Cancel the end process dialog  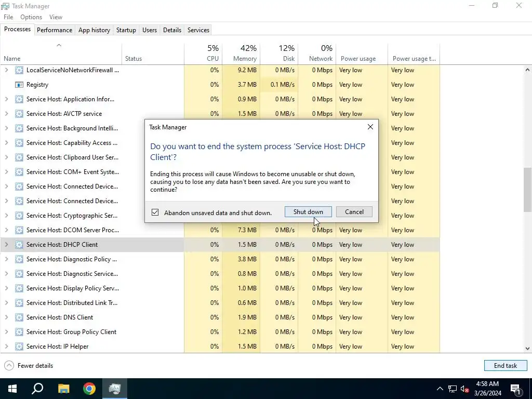(x=354, y=212)
